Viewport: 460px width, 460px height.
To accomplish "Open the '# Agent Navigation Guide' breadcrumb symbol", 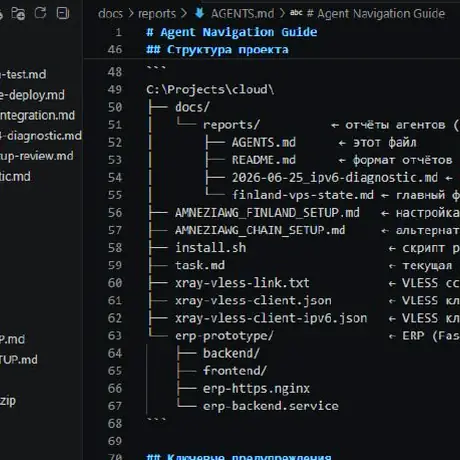I will (x=376, y=14).
